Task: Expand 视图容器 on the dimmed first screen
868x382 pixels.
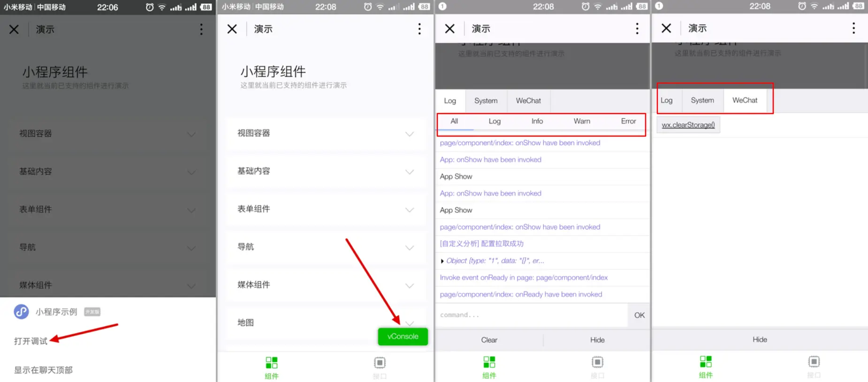Action: pyautogui.click(x=107, y=134)
